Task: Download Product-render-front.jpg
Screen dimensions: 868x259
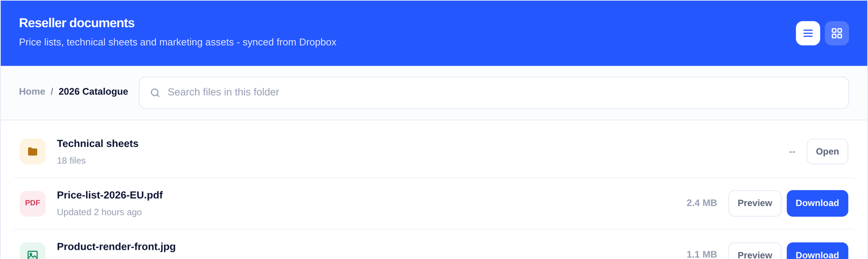Action: tap(817, 252)
